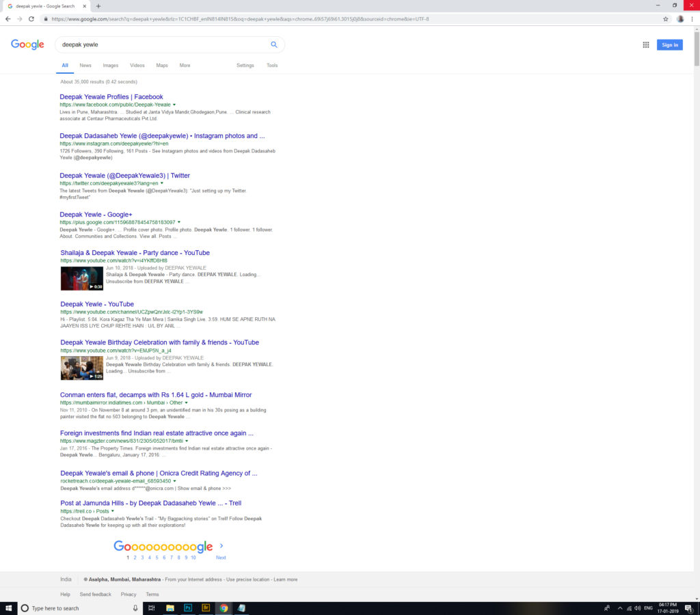This screenshot has width=700, height=615.
Task: Switch to the Images search tab
Action: pos(110,66)
